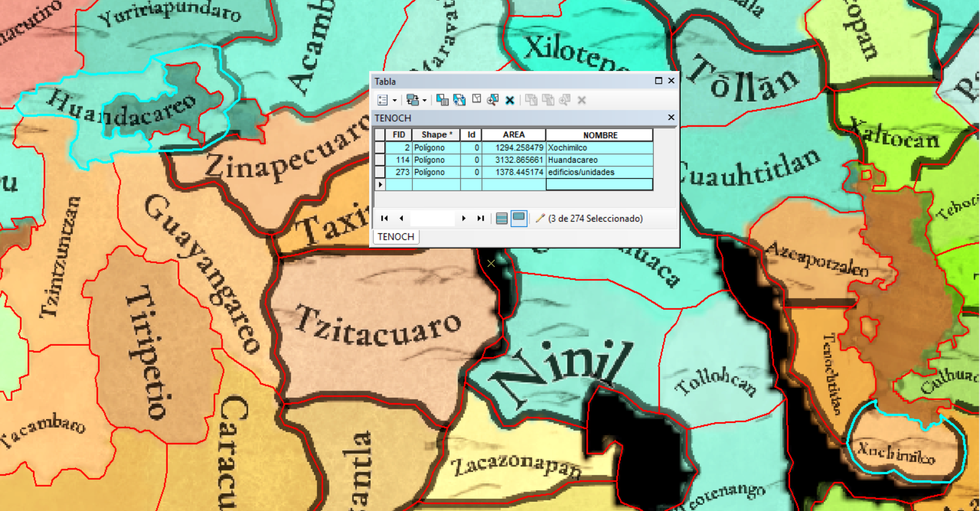Click the greyed Delete Highlighted X icon

(x=582, y=100)
